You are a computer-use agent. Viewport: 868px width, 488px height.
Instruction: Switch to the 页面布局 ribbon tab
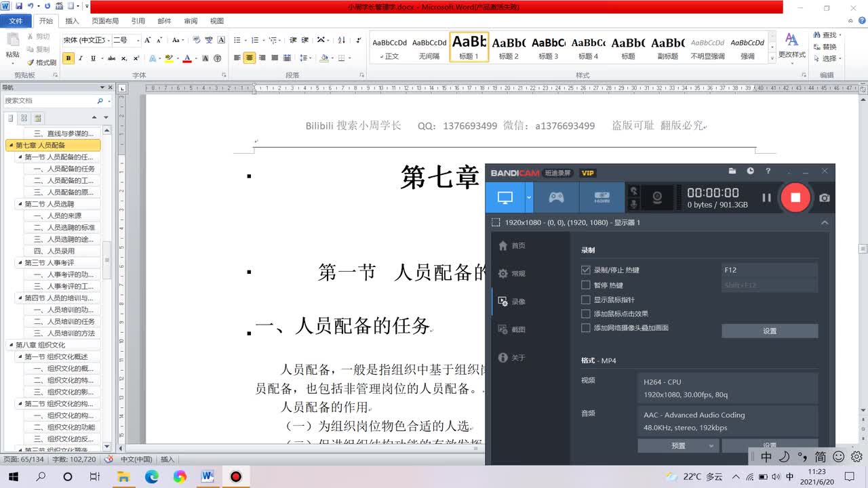pos(105,21)
